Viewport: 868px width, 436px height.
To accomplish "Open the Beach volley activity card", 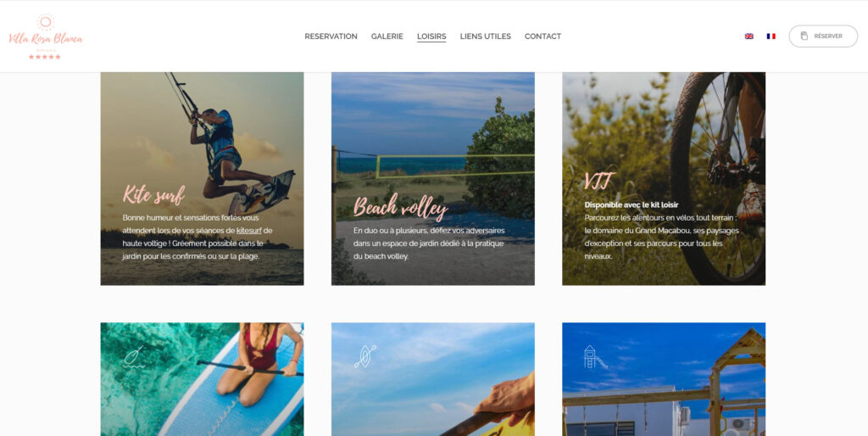I will tap(433, 178).
